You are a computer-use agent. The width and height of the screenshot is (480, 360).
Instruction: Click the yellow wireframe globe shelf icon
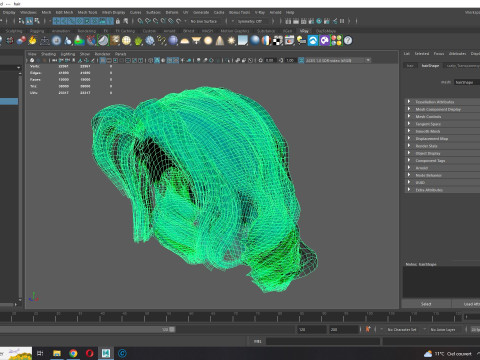point(126,41)
